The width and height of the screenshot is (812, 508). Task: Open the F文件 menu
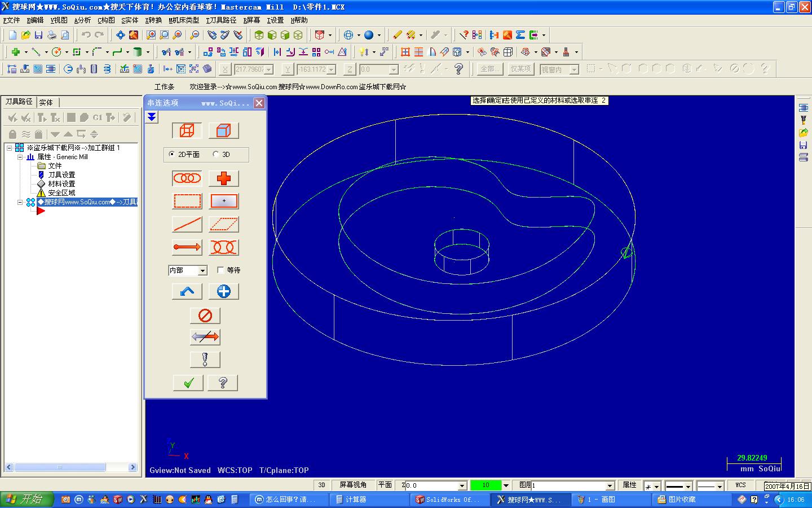pyautogui.click(x=11, y=20)
